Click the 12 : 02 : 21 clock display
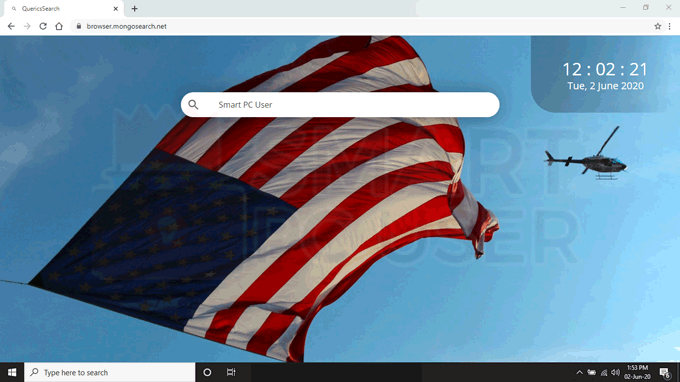 [605, 69]
